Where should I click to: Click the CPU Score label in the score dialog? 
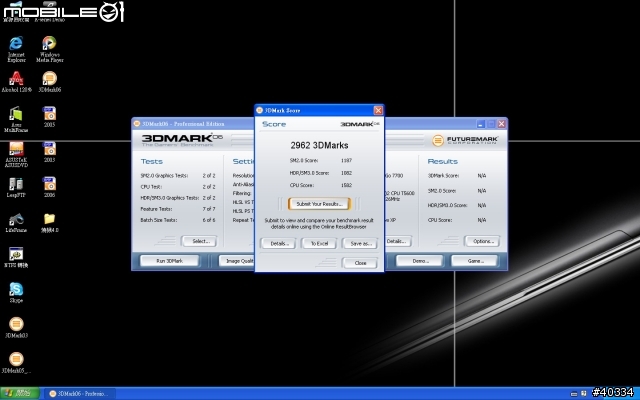[x=302, y=185]
